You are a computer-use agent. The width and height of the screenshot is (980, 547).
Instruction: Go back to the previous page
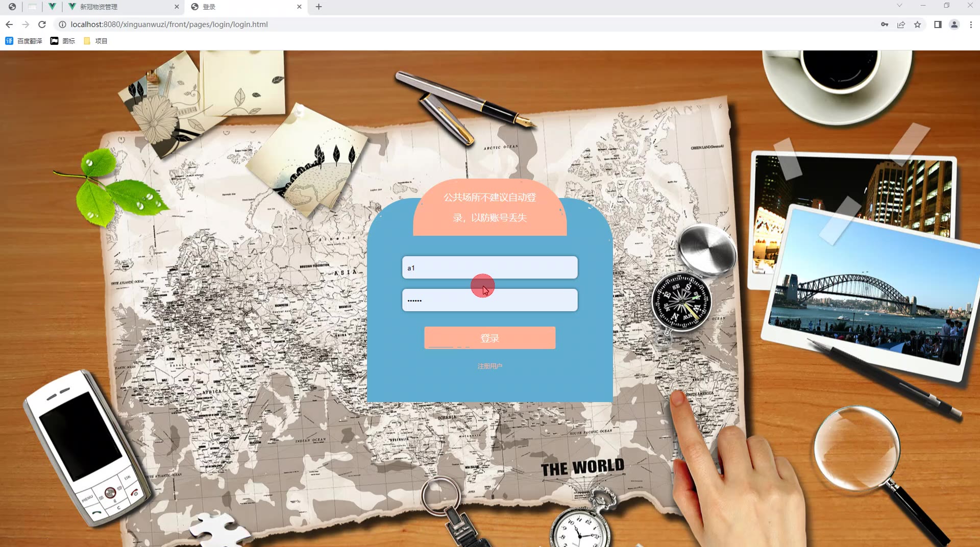coord(9,24)
